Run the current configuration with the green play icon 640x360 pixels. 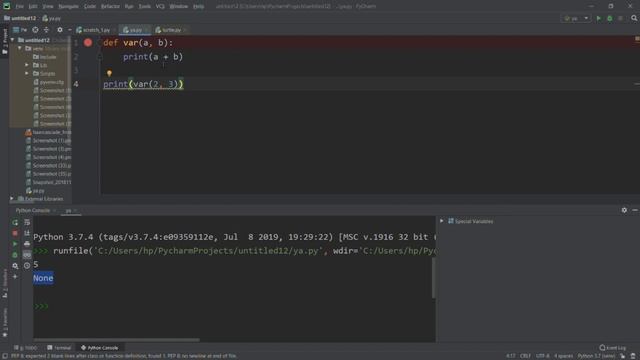[x=599, y=18]
